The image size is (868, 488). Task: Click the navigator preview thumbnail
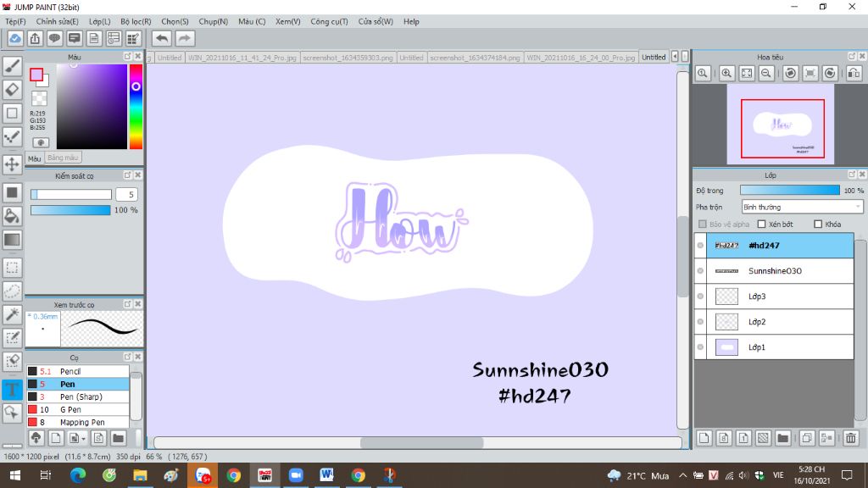point(781,125)
